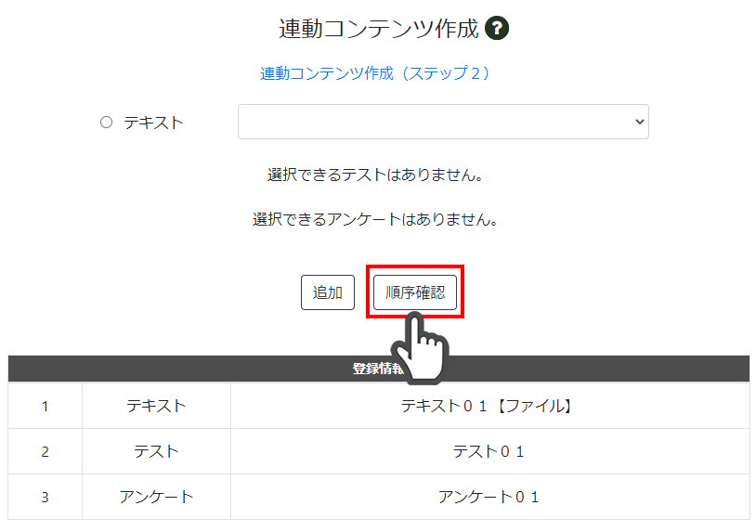Select row 3 number cell
This screenshot has height=532, width=756.
click(x=45, y=497)
